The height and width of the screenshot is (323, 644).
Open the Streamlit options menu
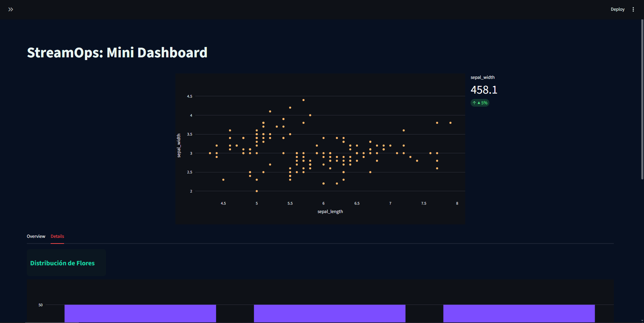point(633,9)
